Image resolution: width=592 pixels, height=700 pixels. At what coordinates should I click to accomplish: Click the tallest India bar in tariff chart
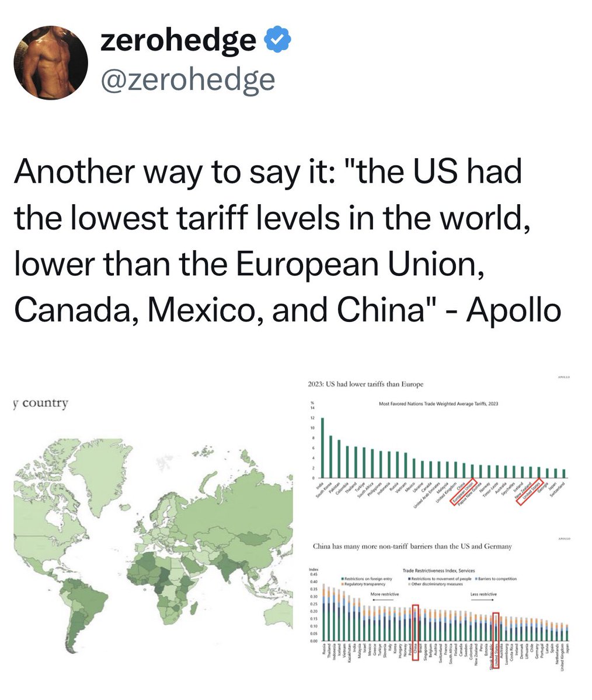323,448
